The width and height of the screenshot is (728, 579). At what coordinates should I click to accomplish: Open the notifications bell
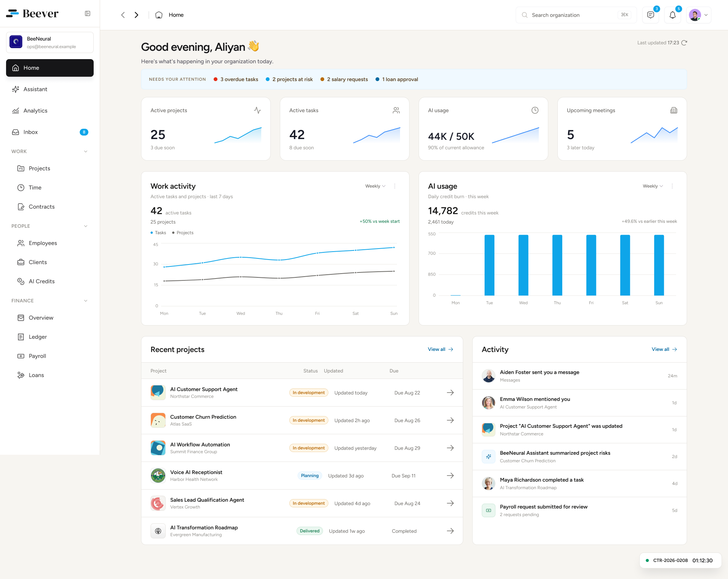click(x=673, y=15)
